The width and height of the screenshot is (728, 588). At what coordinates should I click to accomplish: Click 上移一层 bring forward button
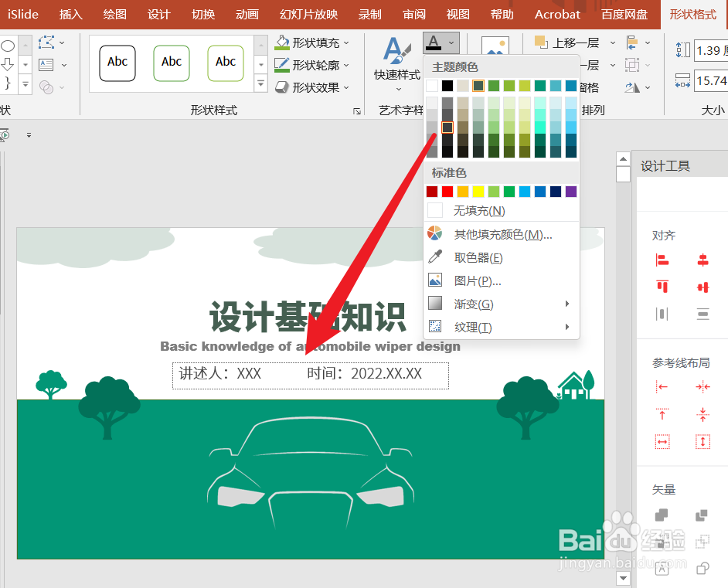(x=567, y=42)
